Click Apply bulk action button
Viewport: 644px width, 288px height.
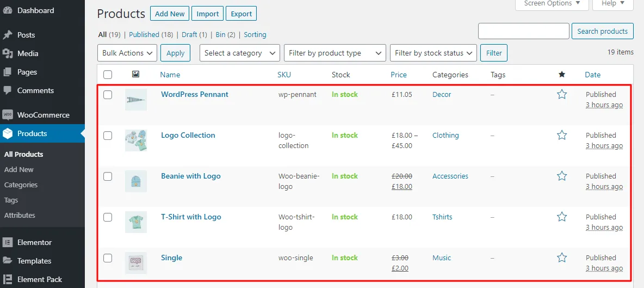[175, 53]
